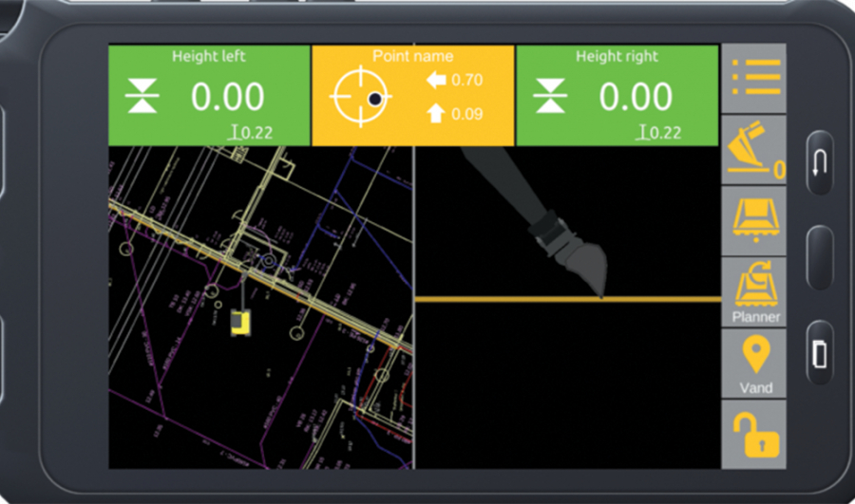Viewport: 855px width, 504px height.
Task: Click the crosshair target in Point name
Action: pyautogui.click(x=360, y=98)
